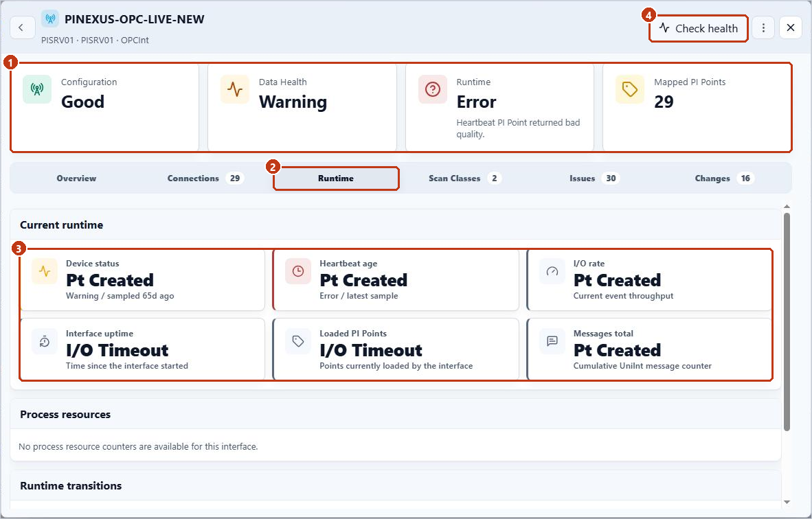The height and width of the screenshot is (519, 812).
Task: Click the Heartbeat age clock icon
Action: pos(297,271)
